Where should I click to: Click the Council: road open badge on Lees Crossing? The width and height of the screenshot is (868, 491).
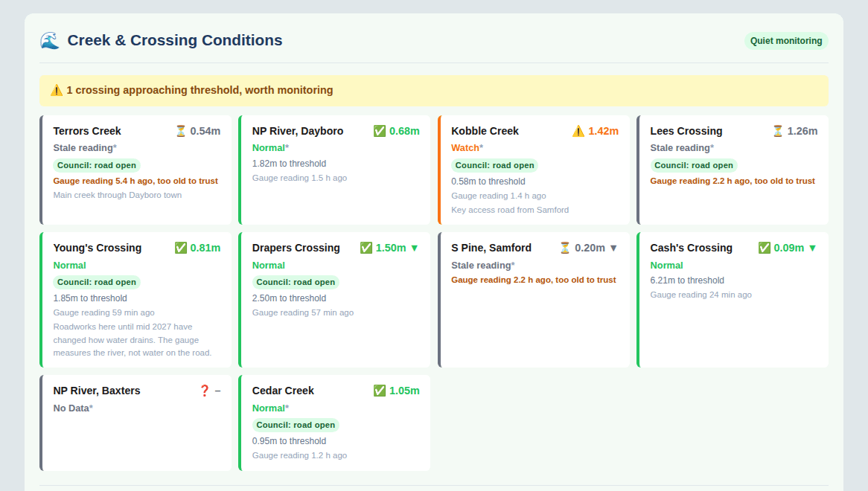[x=694, y=165]
